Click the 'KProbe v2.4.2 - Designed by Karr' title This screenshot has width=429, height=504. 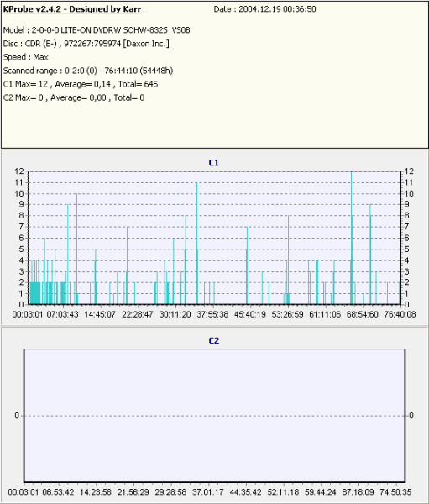point(72,9)
